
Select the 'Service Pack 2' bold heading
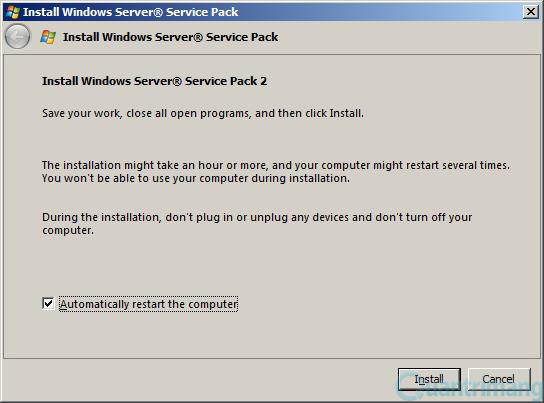tap(154, 81)
